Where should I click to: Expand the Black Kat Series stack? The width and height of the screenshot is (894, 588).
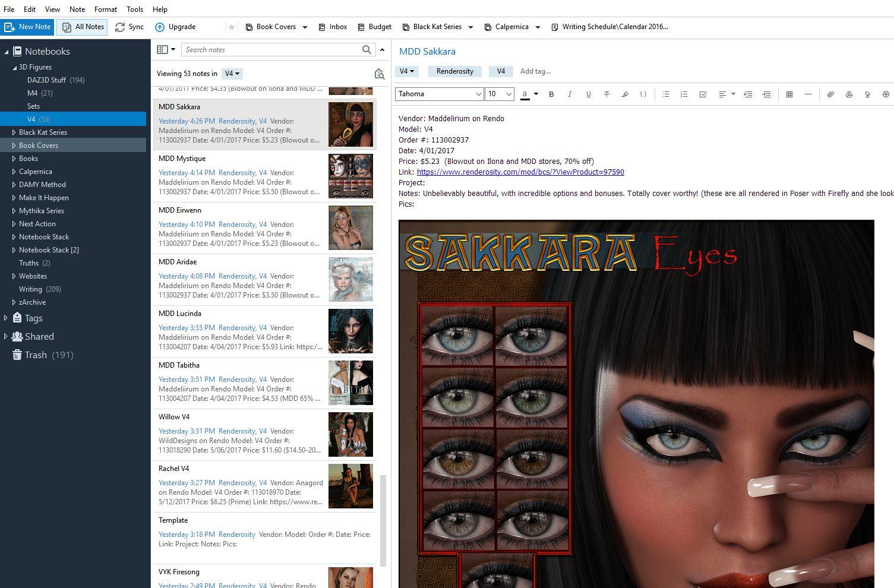(x=14, y=132)
